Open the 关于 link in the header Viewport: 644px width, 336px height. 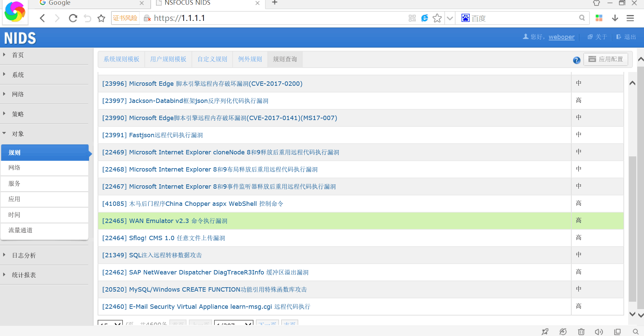pyautogui.click(x=598, y=37)
